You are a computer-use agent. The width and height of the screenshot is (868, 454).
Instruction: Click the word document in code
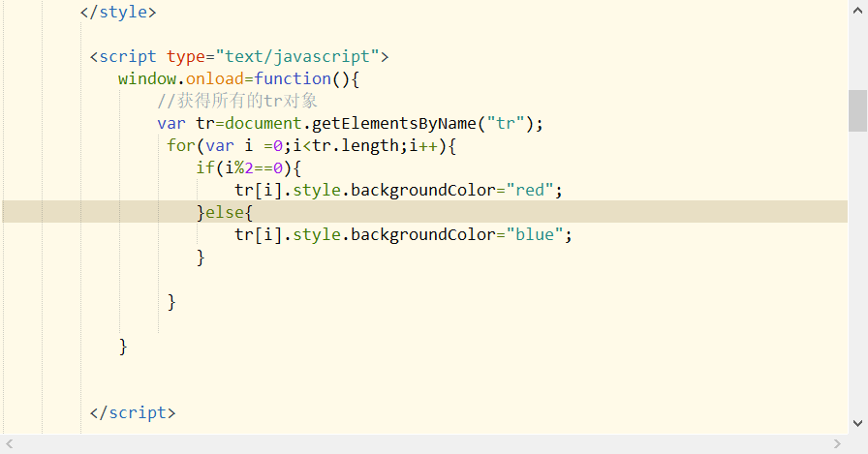point(263,123)
